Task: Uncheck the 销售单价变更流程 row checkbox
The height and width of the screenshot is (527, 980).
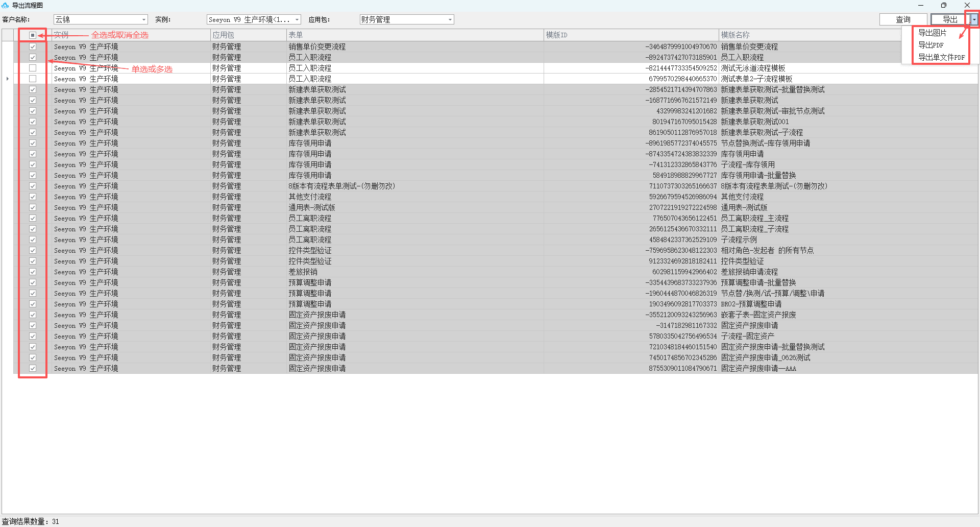Action: (33, 46)
